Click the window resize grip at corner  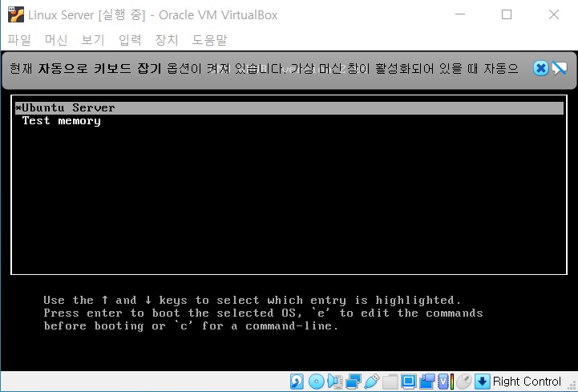pyautogui.click(x=573, y=387)
